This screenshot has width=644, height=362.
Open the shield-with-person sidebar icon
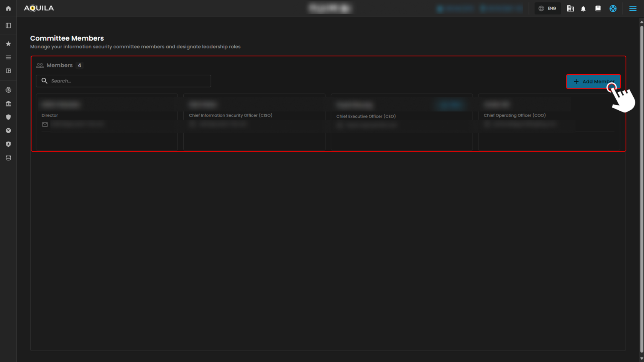(x=8, y=144)
